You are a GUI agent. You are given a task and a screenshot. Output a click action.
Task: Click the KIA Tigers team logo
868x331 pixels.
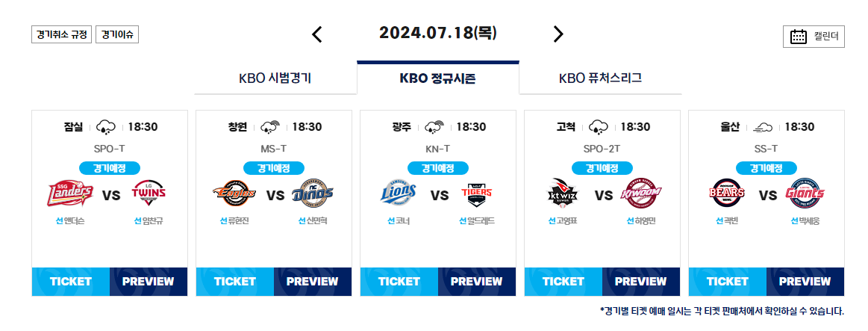click(x=477, y=194)
